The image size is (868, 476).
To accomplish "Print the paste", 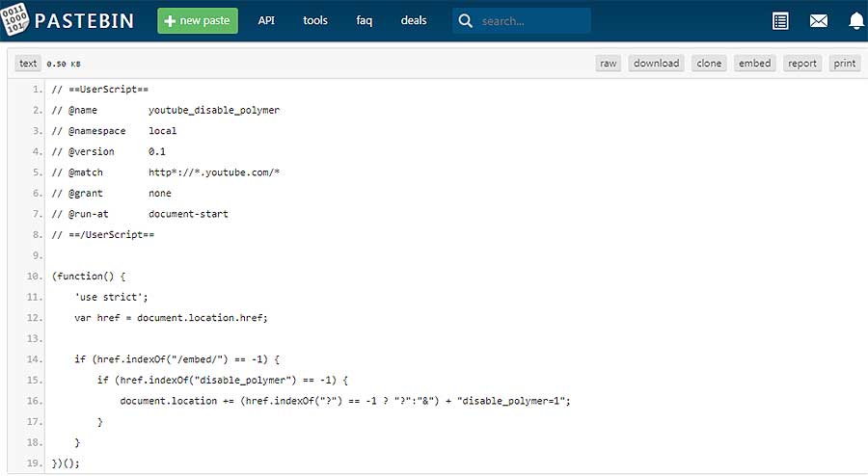I will pos(844,63).
